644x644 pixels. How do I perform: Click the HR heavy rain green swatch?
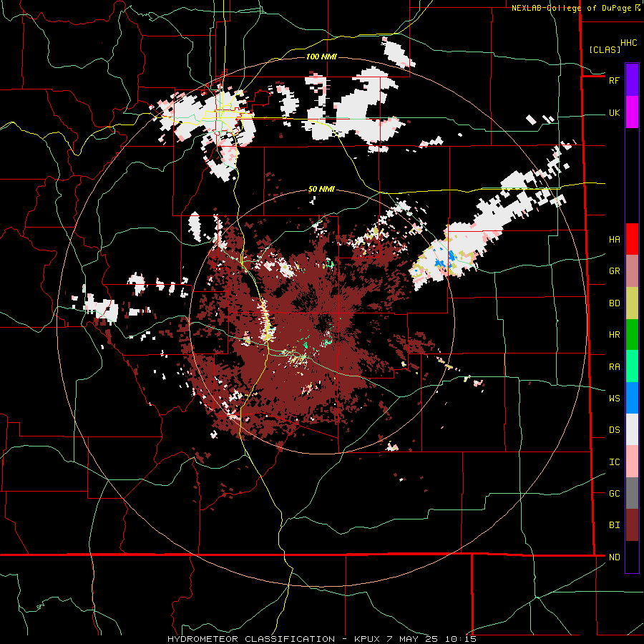(x=632, y=335)
